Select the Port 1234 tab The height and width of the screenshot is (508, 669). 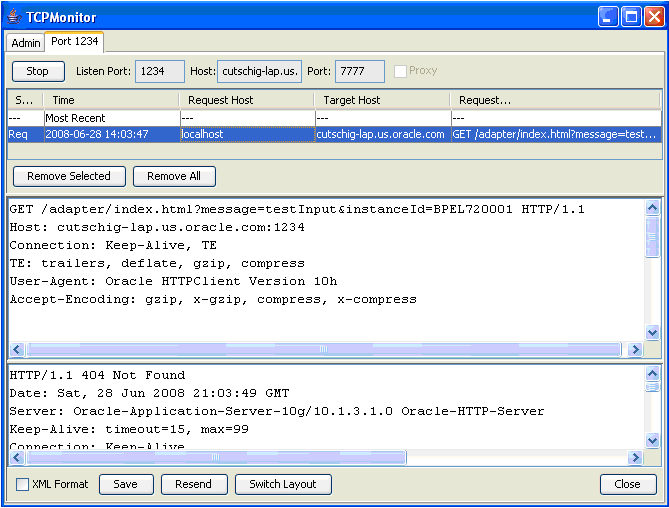(74, 41)
